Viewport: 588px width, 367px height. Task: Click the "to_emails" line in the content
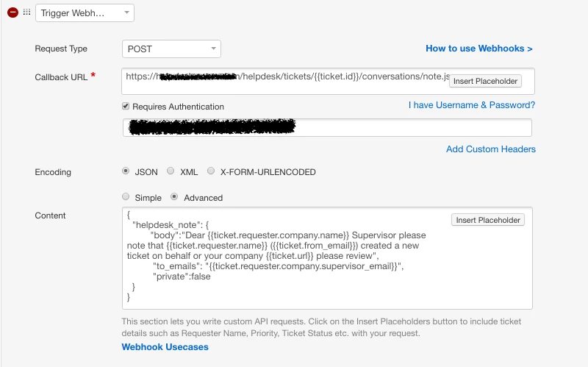click(278, 266)
